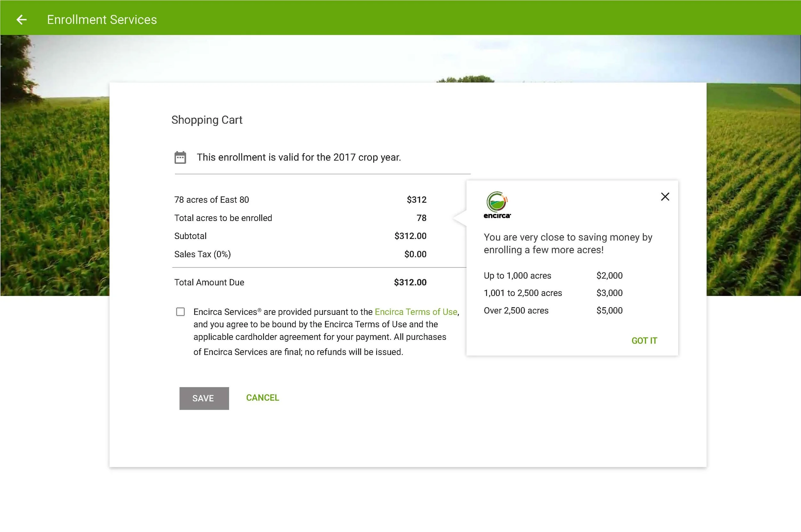
Task: Click the $312 price for East 80
Action: (x=417, y=200)
